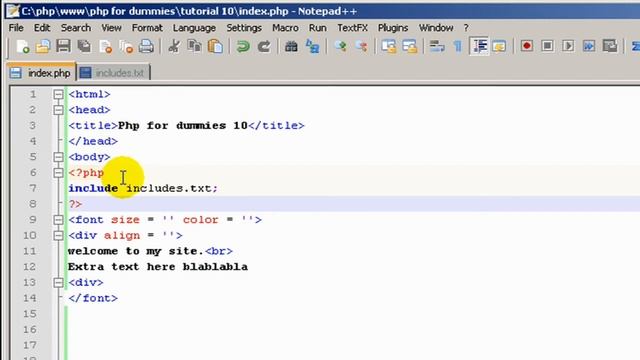Open Find with the binoculars icon

pos(291,47)
